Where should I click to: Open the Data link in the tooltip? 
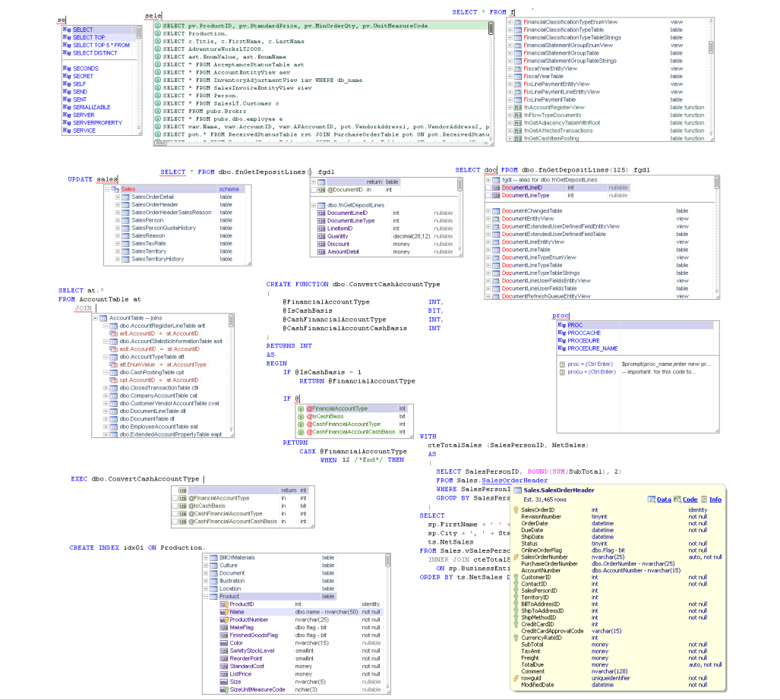click(x=664, y=500)
